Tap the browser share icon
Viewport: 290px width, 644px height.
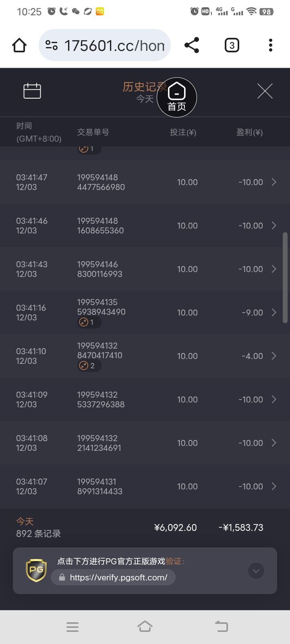[192, 45]
